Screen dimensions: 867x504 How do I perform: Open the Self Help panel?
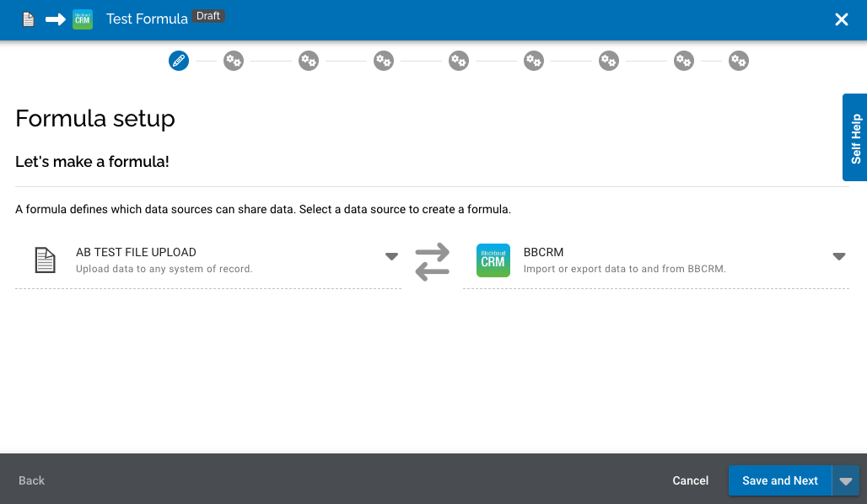tap(855, 137)
